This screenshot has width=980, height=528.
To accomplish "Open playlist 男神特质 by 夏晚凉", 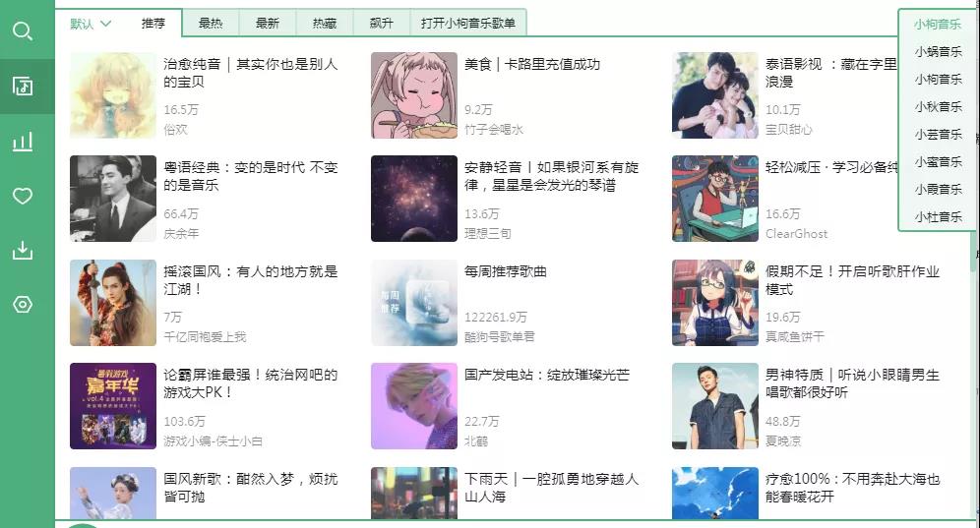I will (x=852, y=383).
